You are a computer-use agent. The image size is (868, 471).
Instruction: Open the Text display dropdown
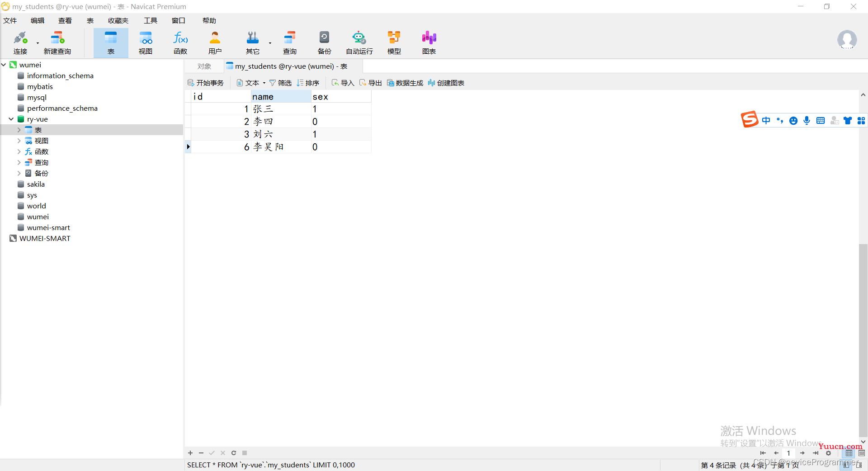click(252, 83)
